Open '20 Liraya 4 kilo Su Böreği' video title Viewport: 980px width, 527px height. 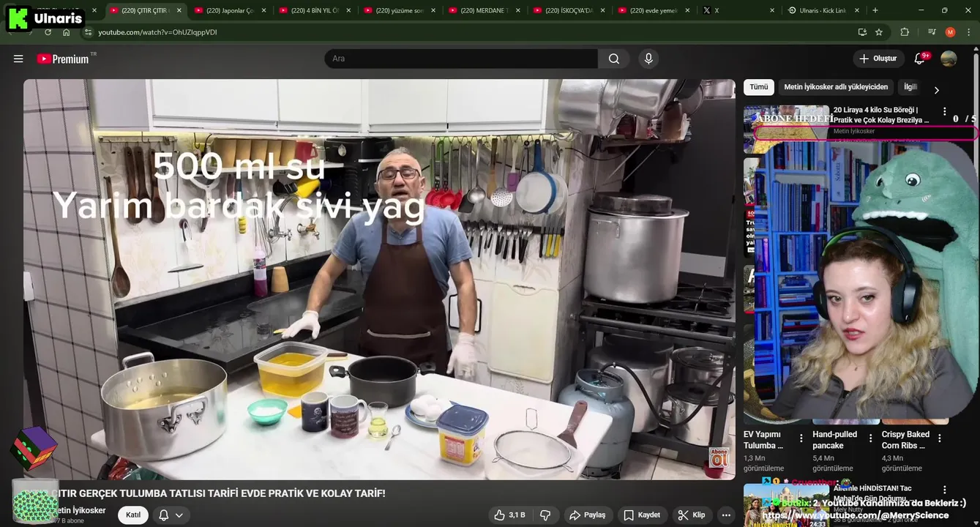[881, 115]
